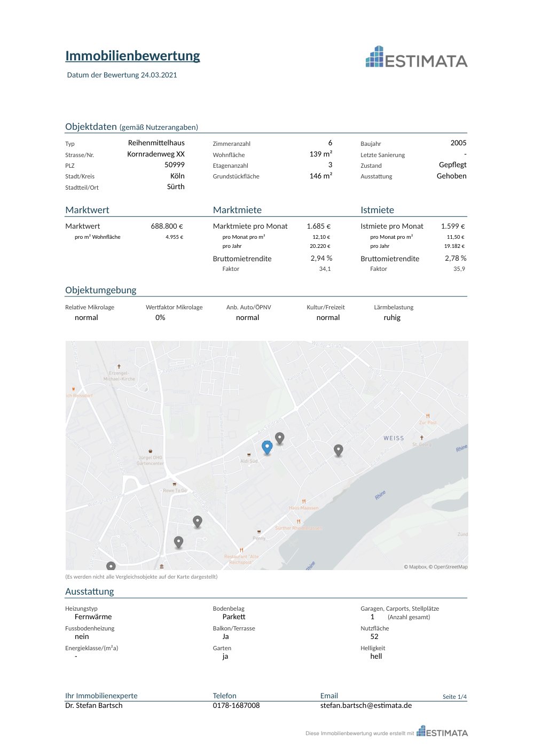Select the Istmiete pro Monat value 1.599 €
The width and height of the screenshot is (534, 756).
(x=453, y=226)
